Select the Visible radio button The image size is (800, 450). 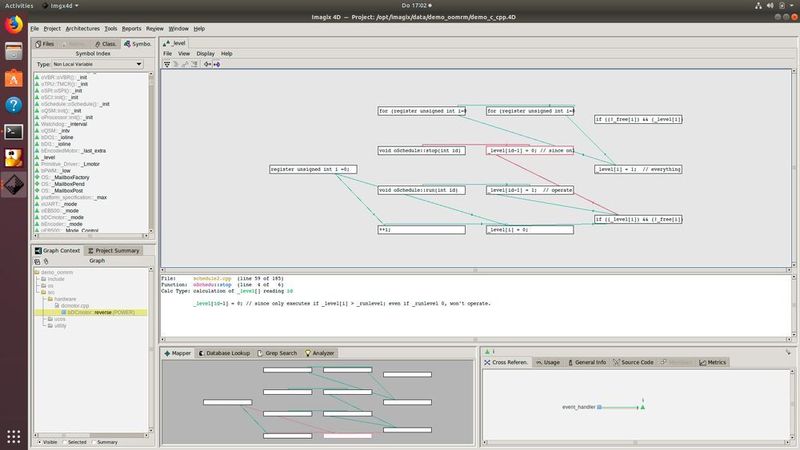coord(40,442)
